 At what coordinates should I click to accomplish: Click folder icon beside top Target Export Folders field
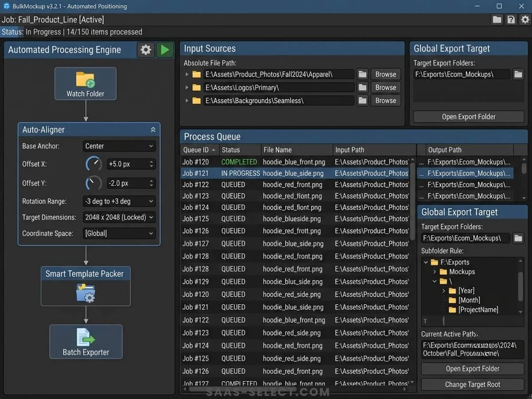[518, 74]
